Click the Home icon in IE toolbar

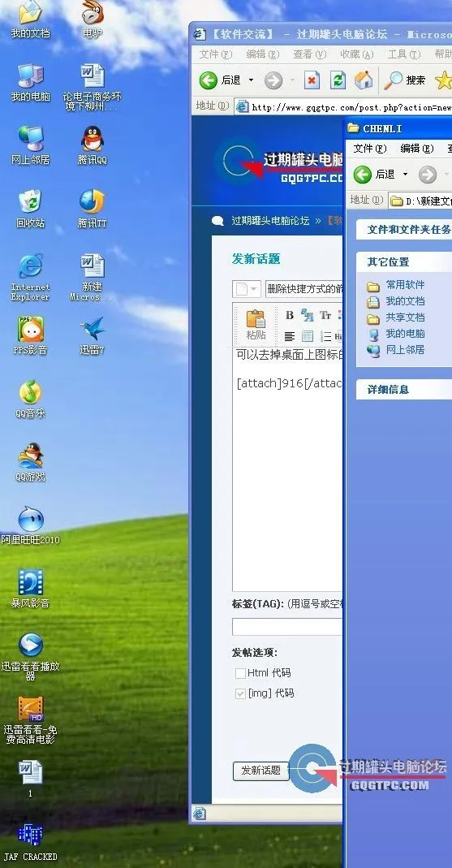(x=364, y=81)
